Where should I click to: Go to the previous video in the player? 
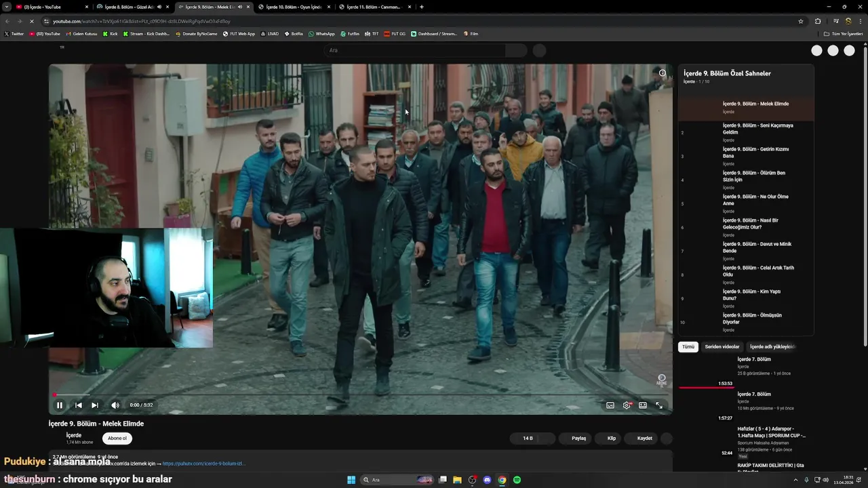pyautogui.click(x=78, y=405)
